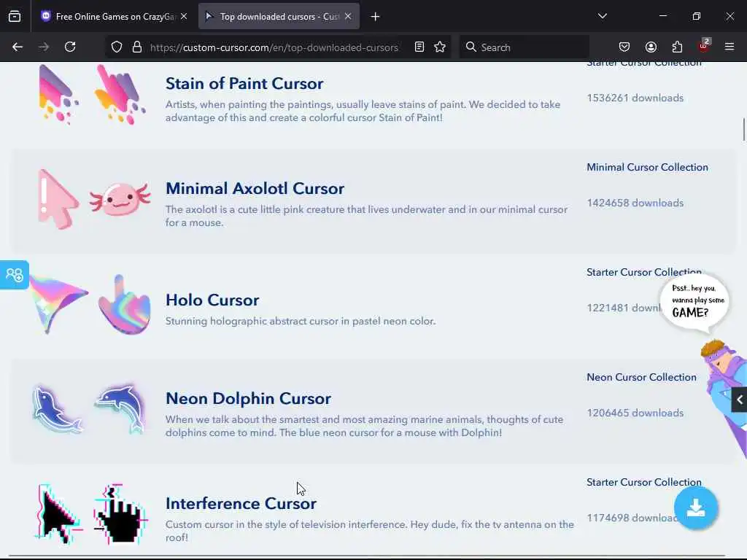
Task: Click the Interference glitch arrow image
Action: (58, 514)
